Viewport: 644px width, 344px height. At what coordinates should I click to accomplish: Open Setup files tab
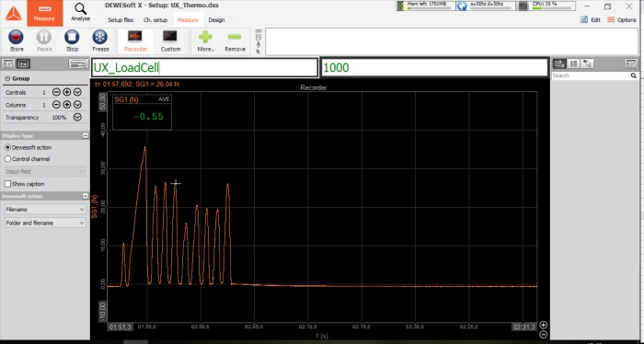121,19
